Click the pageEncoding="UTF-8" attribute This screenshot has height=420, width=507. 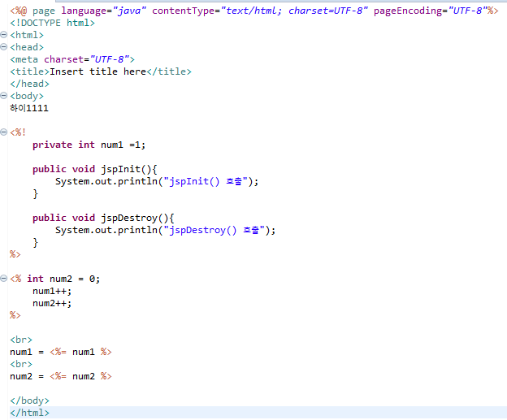(x=431, y=11)
